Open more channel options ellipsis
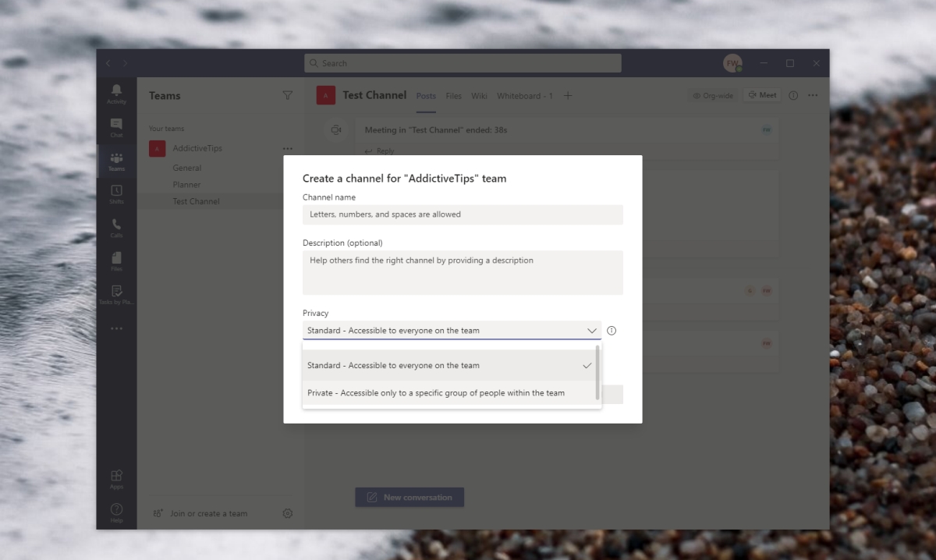936x560 pixels. (813, 95)
